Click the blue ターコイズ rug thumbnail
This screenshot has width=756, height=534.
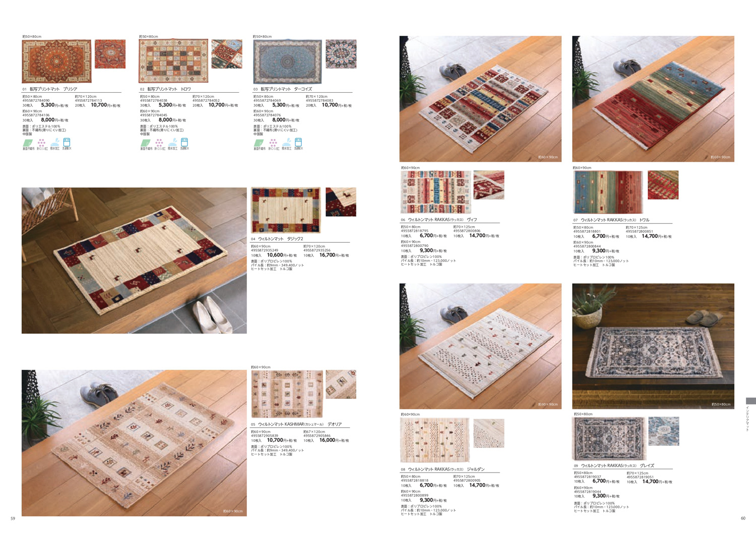[287, 61]
